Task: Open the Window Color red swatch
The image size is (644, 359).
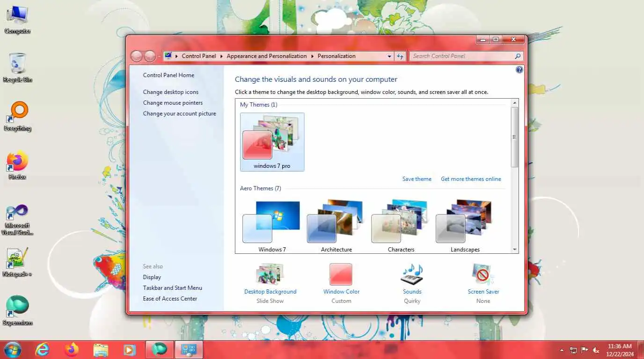Action: (x=341, y=274)
